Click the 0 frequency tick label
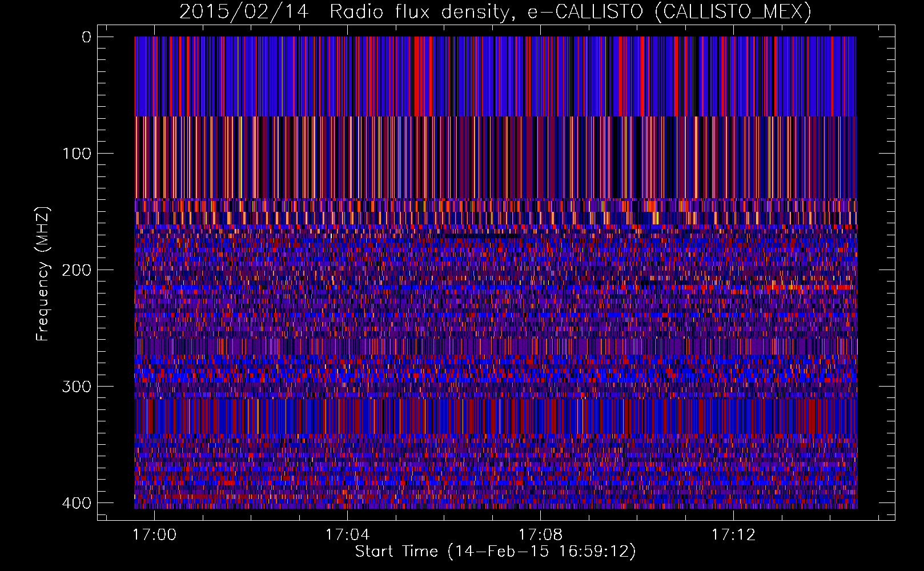The width and height of the screenshot is (924, 571). [x=86, y=37]
